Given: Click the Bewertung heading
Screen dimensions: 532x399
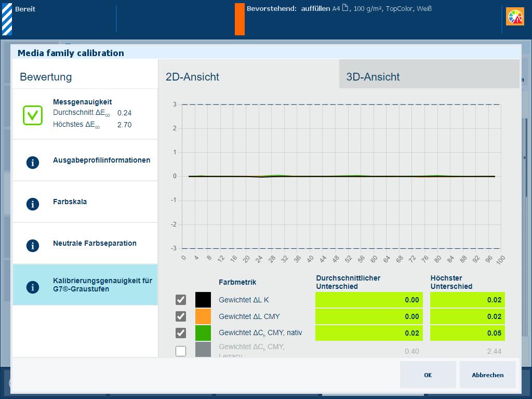Looking at the screenshot, I should 46,77.
